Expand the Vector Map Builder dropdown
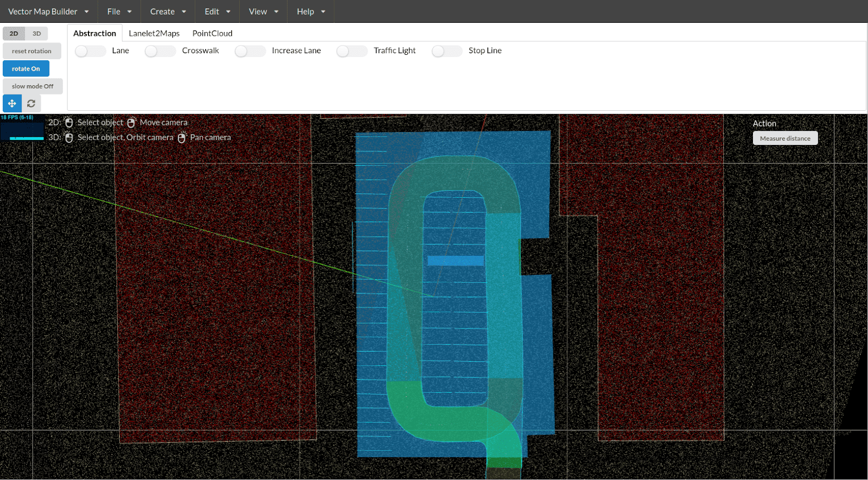The image size is (868, 480). (x=48, y=11)
